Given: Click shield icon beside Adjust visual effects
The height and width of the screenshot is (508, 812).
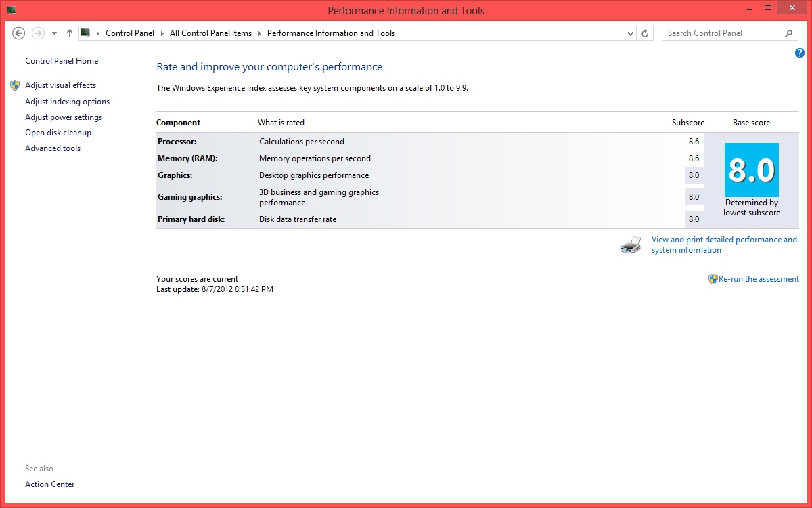Looking at the screenshot, I should click(x=16, y=85).
